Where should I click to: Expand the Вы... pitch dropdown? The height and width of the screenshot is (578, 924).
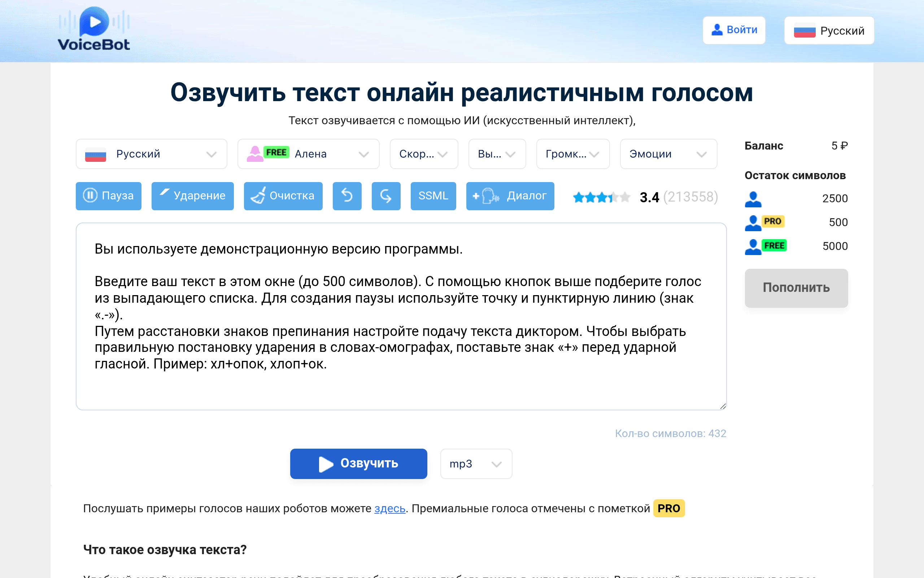(x=497, y=154)
